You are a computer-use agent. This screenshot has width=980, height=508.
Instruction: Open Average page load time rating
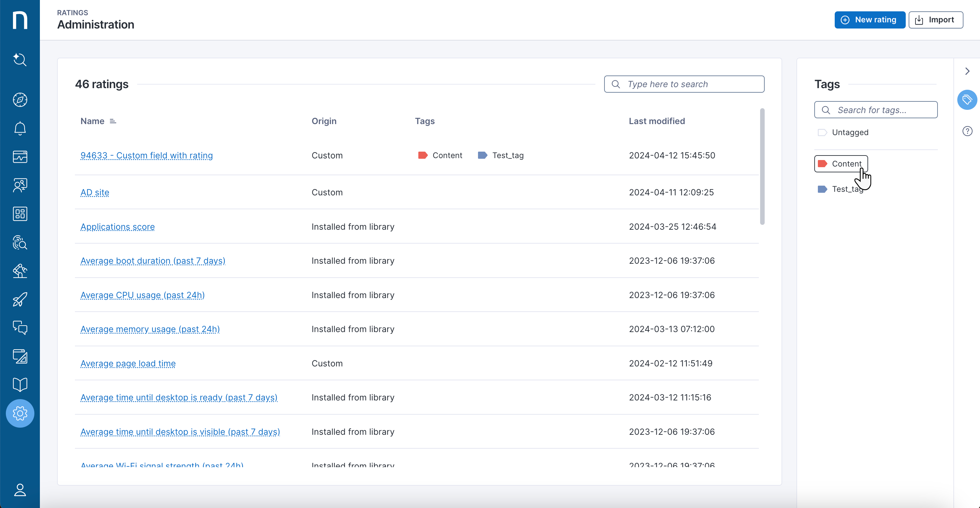coord(128,363)
